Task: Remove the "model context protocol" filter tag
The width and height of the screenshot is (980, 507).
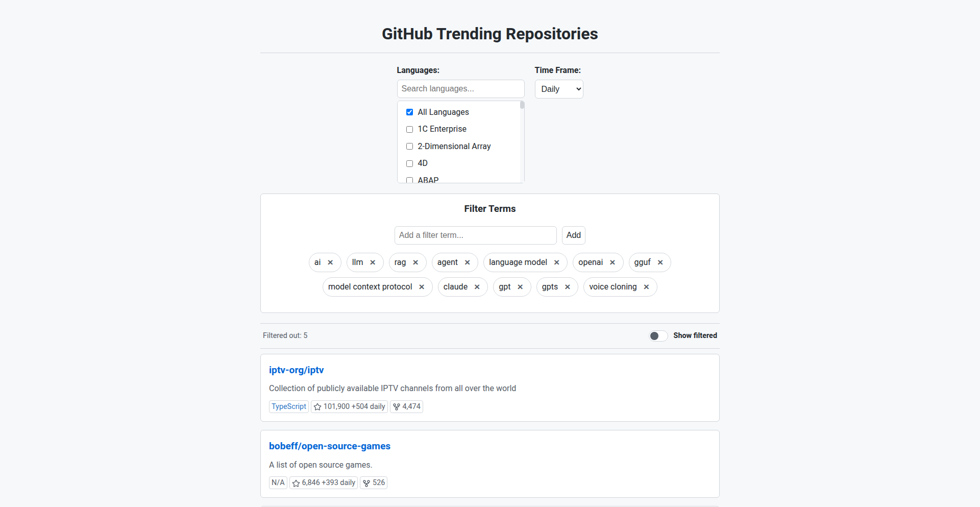Action: (x=422, y=286)
